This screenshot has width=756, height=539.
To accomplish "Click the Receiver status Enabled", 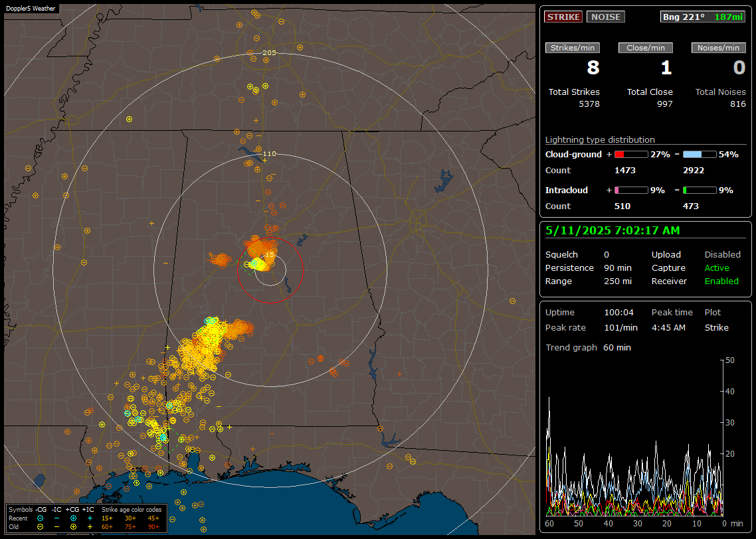I will [721, 281].
